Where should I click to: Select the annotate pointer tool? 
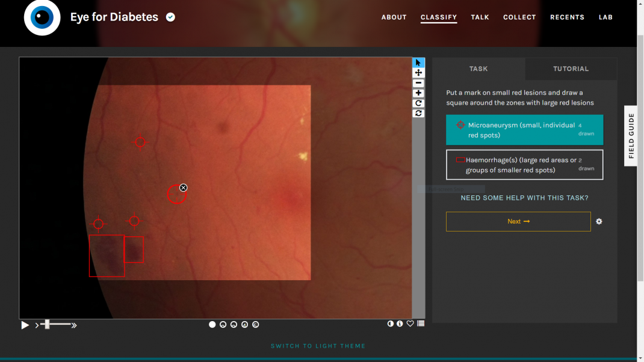point(418,63)
